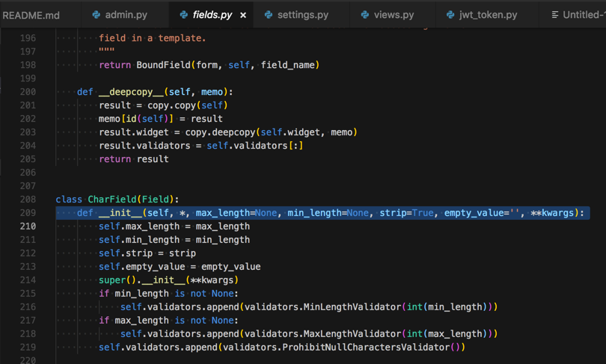The width and height of the screenshot is (606, 364).
Task: Click 'field in a template.' docstring text
Action: point(153,38)
